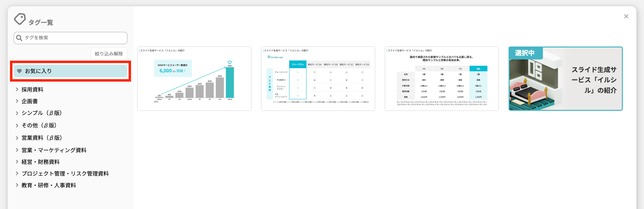This screenshot has width=644, height=209.
Task: Click the 選択中 title slide thumbnail
Action: point(565,79)
